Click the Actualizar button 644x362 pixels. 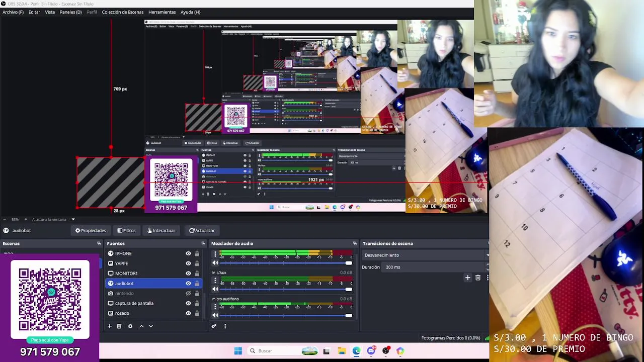pyautogui.click(x=202, y=231)
